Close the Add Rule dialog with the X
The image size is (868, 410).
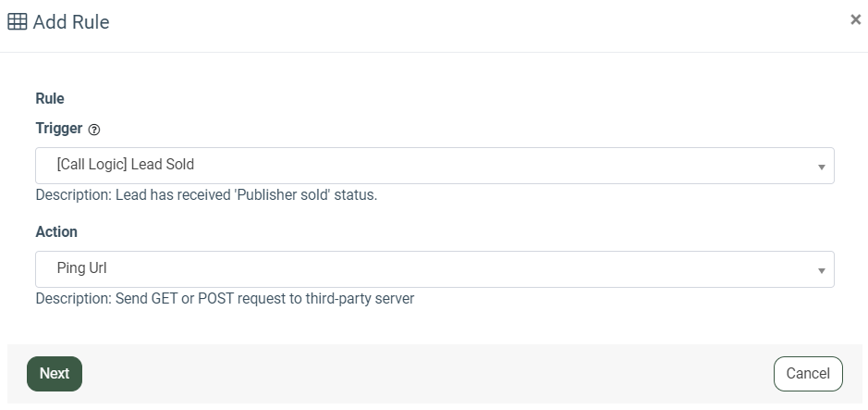[x=855, y=19]
